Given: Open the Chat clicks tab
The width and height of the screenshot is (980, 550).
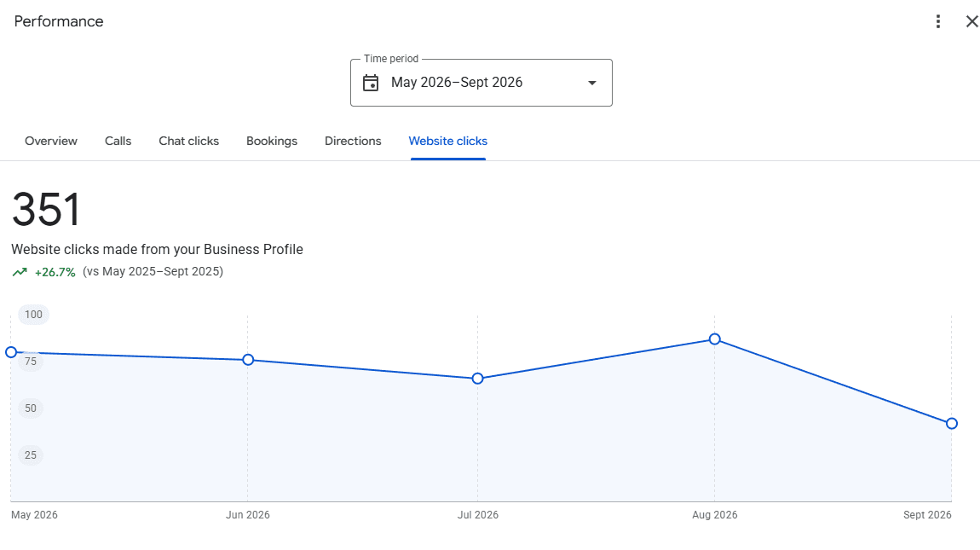Looking at the screenshot, I should point(188,141).
